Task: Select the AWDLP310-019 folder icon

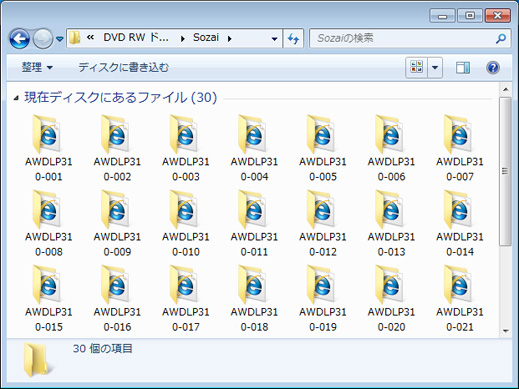Action: tap(321, 285)
